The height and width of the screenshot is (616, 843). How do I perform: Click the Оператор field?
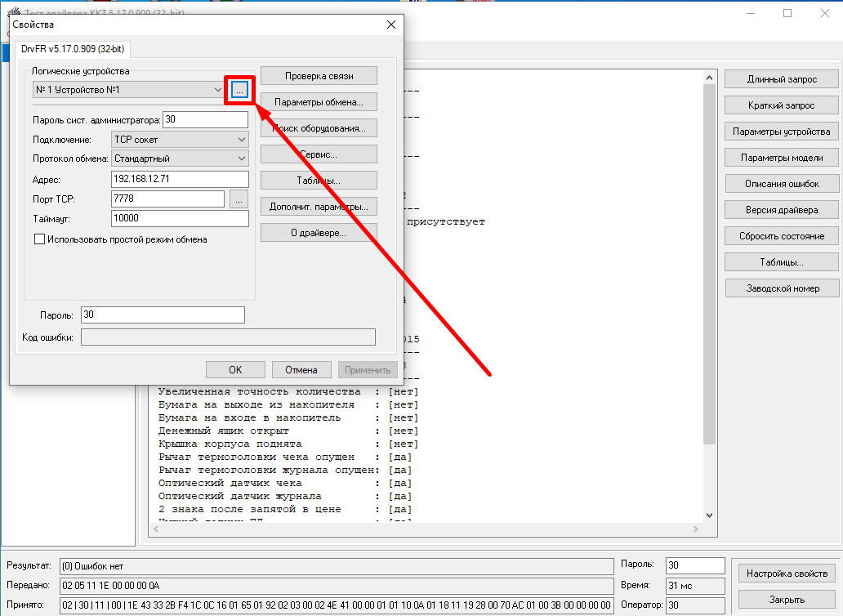(x=695, y=605)
